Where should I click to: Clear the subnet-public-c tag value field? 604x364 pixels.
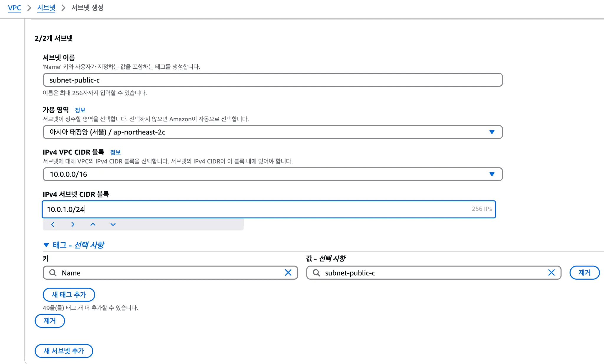tap(551, 273)
